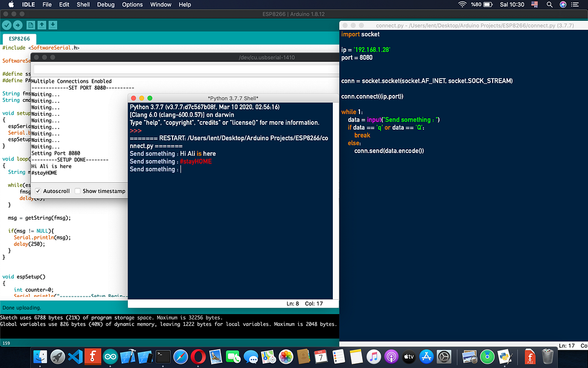The width and height of the screenshot is (588, 368).
Task: Enable the Show timestamp checkbox
Action: click(x=78, y=191)
